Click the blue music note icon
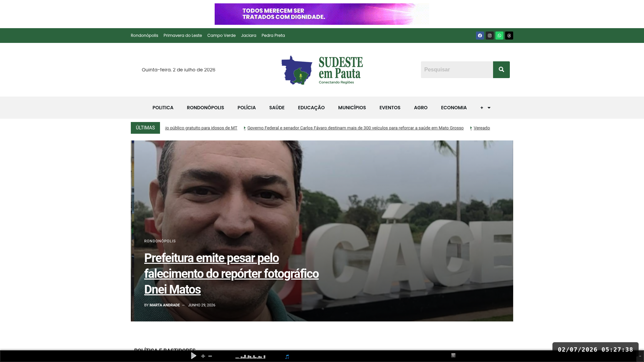This screenshot has height=362, width=644. tap(287, 357)
